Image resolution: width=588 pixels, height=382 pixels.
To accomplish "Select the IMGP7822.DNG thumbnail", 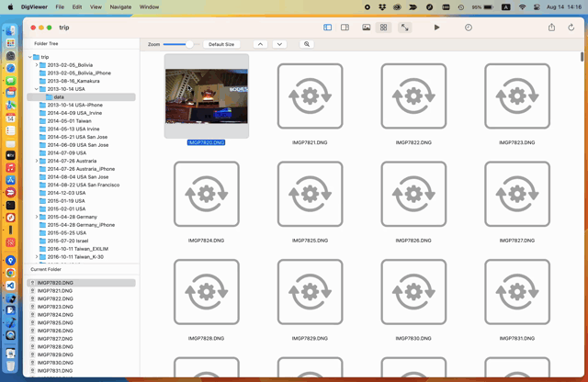I will (413, 97).
